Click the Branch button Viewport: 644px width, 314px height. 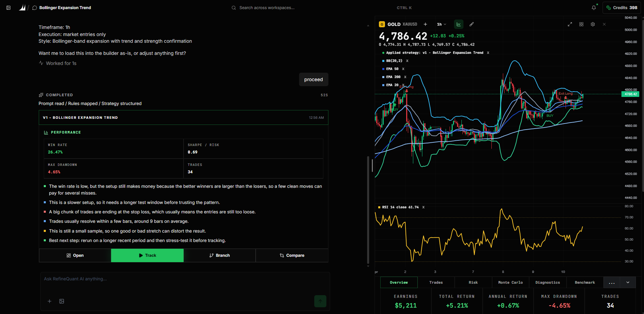(x=220, y=255)
